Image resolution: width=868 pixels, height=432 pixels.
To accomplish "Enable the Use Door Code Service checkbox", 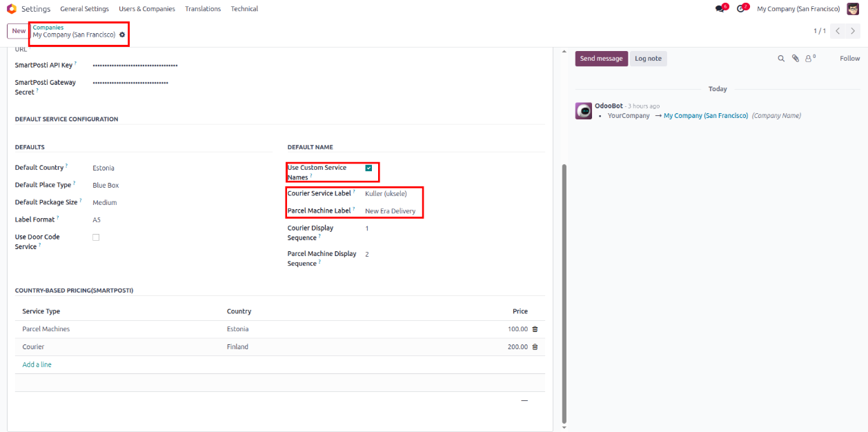I will 96,237.
